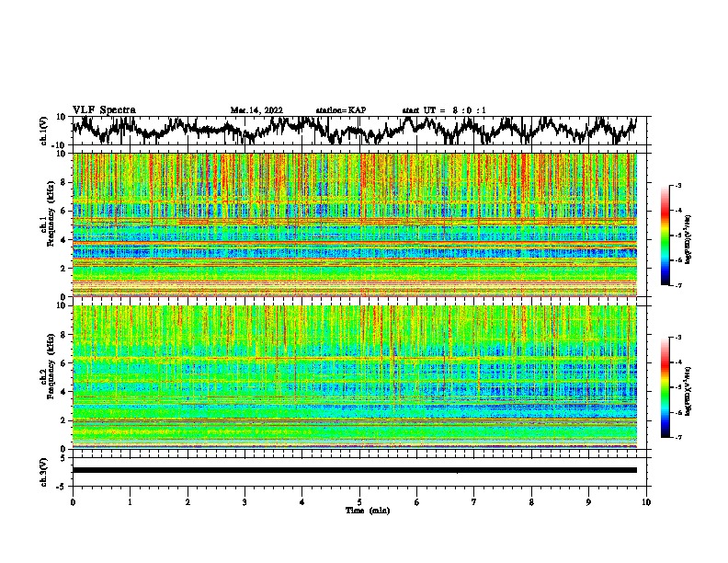Click the ch.1 spectrogram 6 kHz tick label

64,212
